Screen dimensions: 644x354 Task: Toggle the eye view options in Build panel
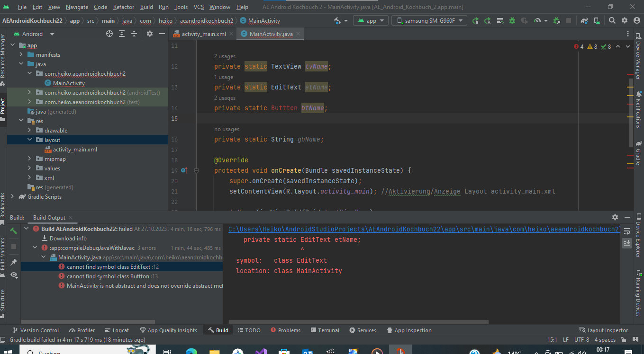[x=14, y=275]
